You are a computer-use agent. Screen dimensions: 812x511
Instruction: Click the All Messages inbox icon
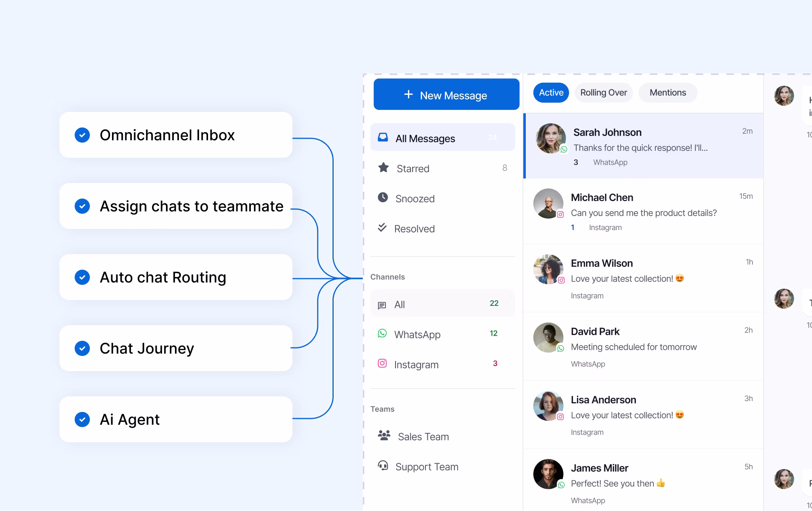383,137
